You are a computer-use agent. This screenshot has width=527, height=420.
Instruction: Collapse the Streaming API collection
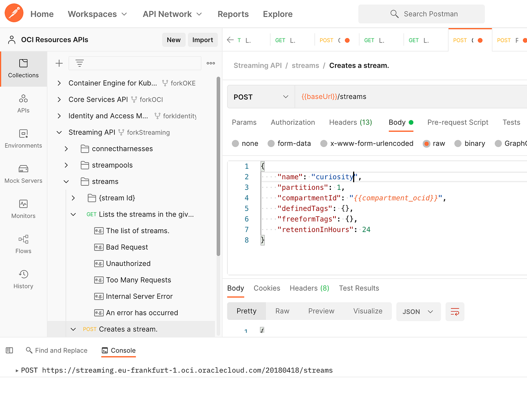(x=59, y=132)
